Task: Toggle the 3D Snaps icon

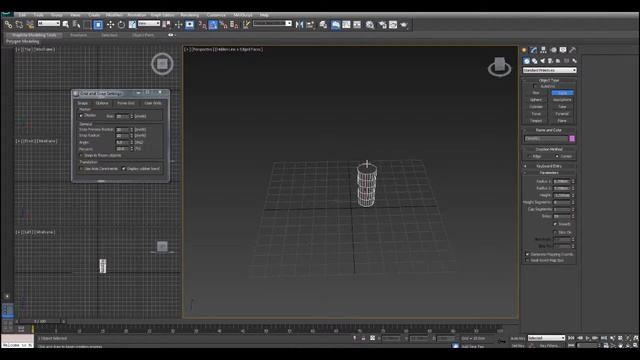Action: [x=202, y=25]
